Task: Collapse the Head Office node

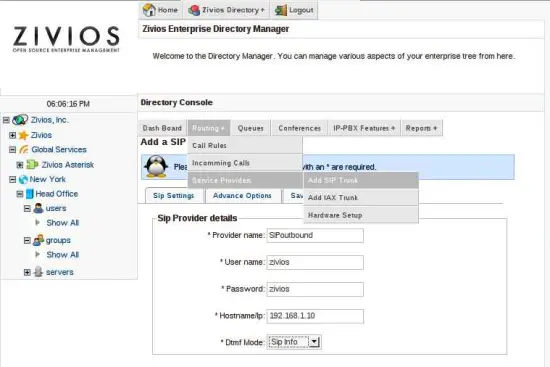Action: click(20, 194)
